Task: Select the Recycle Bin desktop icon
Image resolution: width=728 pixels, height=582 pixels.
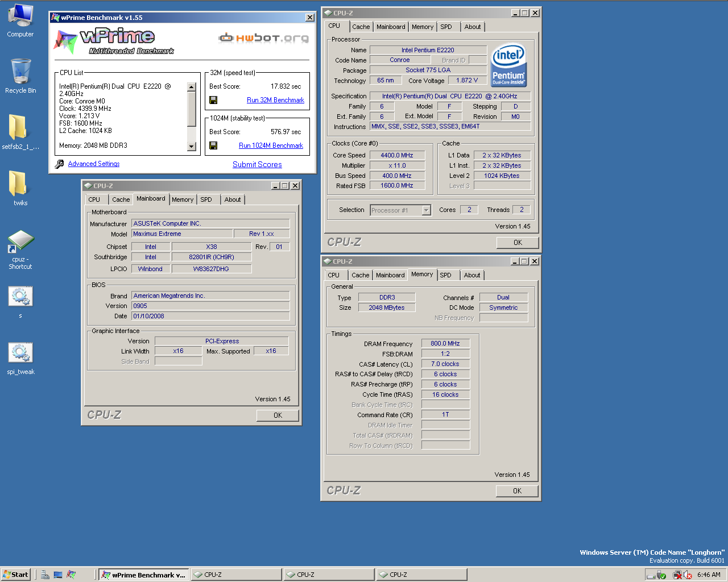Action: 20,76
